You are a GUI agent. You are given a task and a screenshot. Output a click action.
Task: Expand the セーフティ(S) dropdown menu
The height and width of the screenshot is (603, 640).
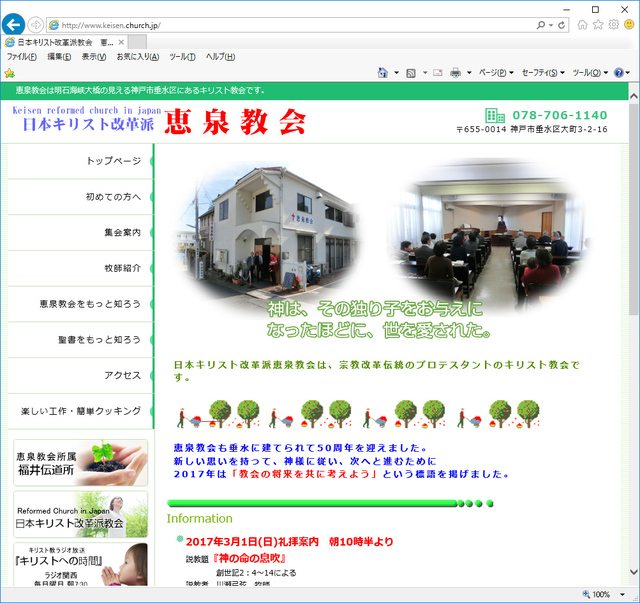[x=544, y=73]
